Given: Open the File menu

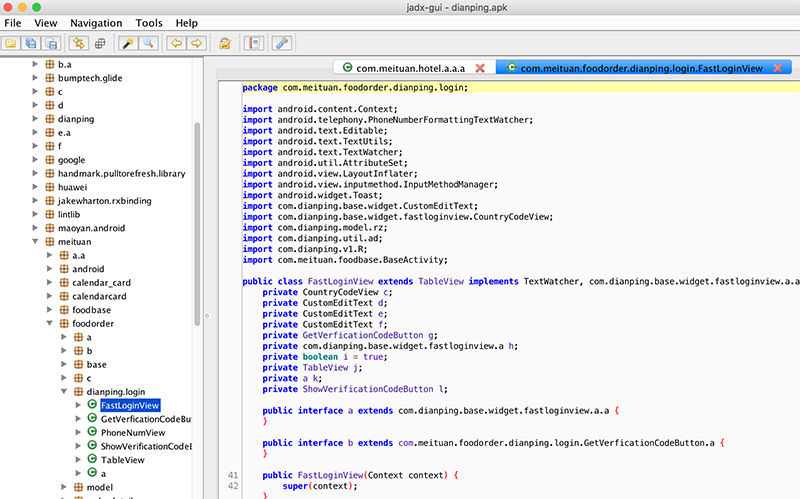Looking at the screenshot, I should coord(13,23).
